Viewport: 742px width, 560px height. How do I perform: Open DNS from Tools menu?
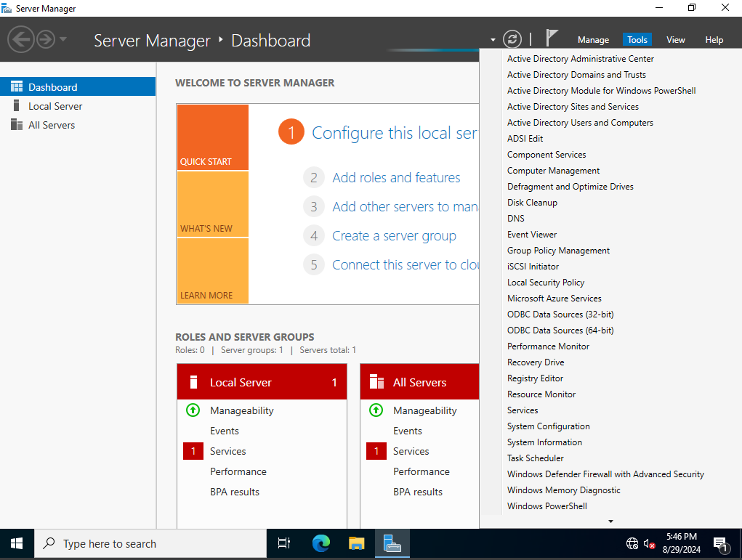515,219
